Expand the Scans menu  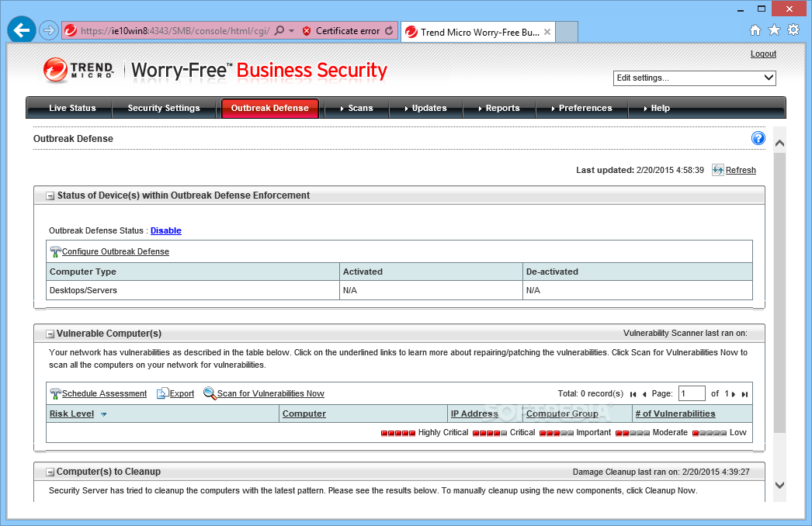[356, 108]
